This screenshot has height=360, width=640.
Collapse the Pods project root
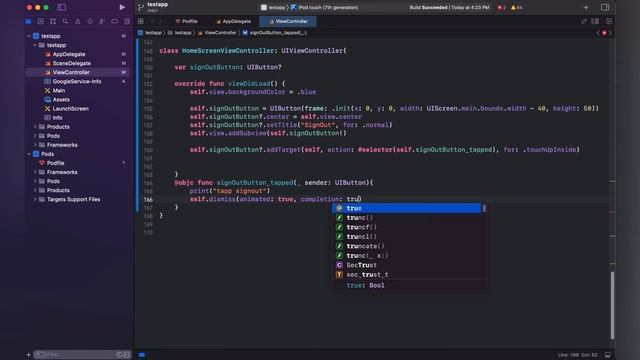tap(29, 154)
